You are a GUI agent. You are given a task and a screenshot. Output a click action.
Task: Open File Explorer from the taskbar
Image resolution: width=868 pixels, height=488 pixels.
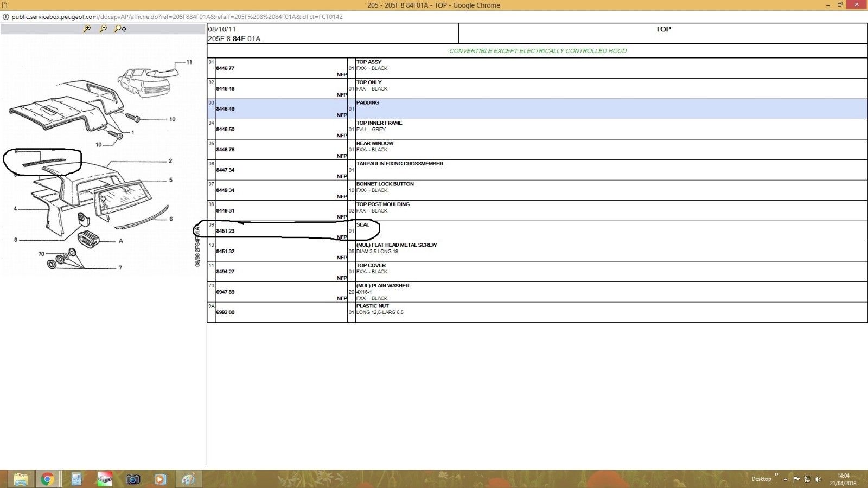pyautogui.click(x=21, y=479)
